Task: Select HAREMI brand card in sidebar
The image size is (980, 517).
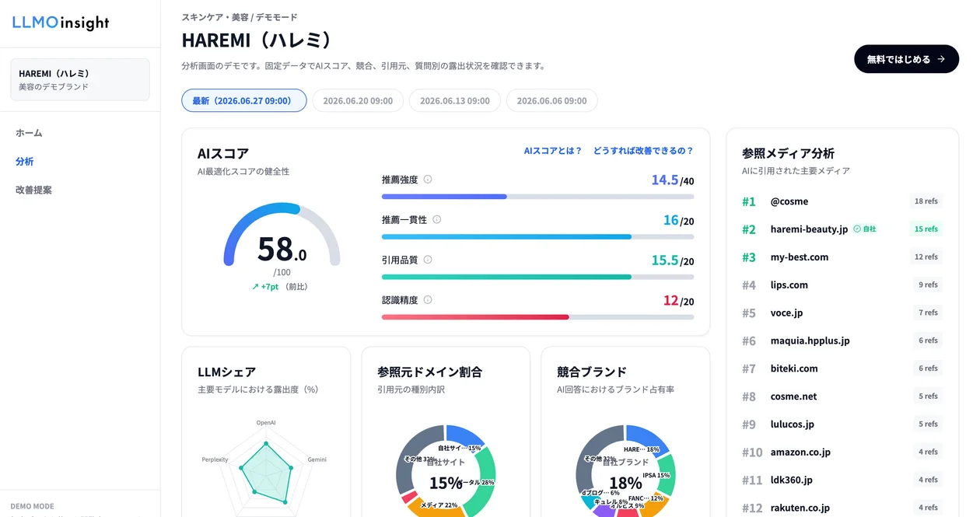Action: coord(80,79)
